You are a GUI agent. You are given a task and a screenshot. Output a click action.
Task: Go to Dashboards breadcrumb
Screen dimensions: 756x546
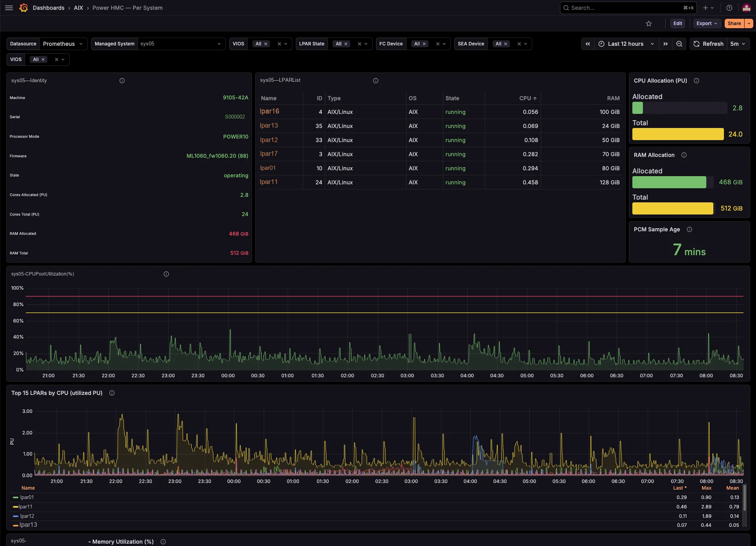tap(49, 8)
